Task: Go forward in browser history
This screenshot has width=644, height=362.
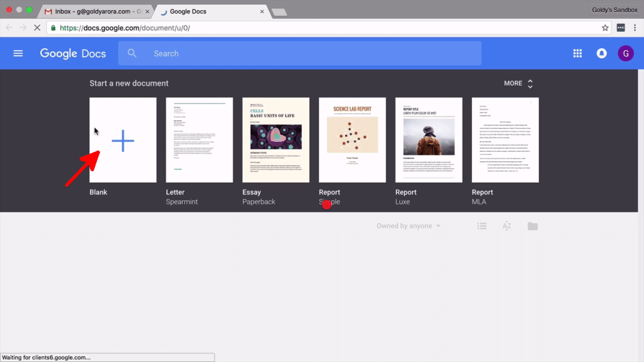Action: point(23,28)
